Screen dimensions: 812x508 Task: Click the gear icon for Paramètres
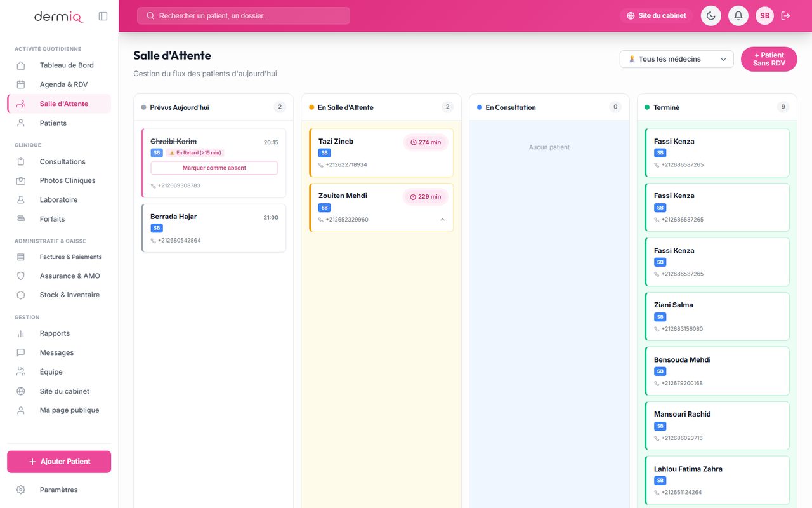point(21,490)
